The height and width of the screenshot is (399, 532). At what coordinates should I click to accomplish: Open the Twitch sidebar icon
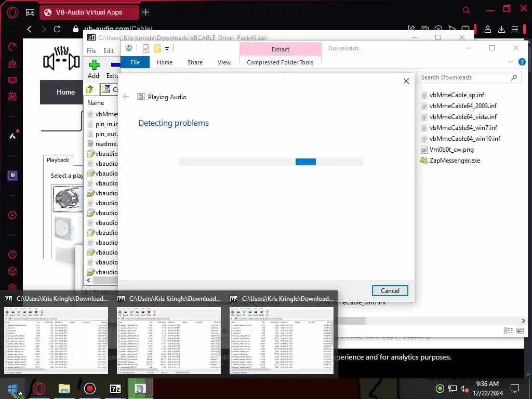point(12,176)
